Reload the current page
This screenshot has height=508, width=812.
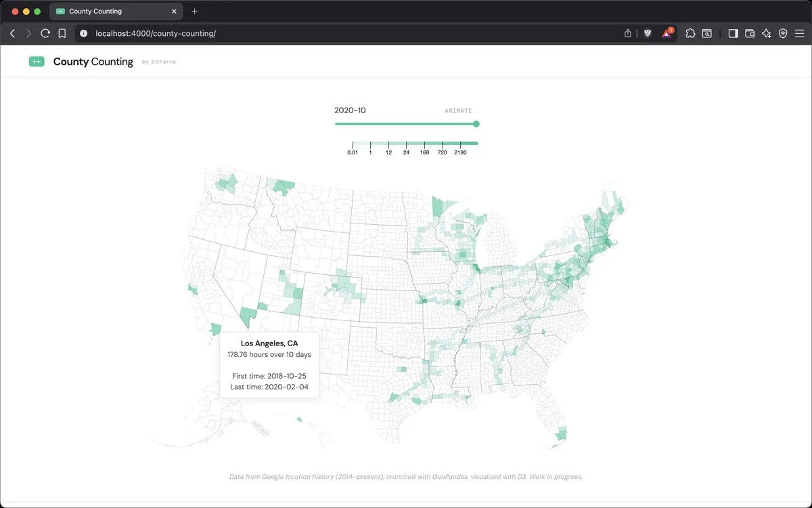pyautogui.click(x=45, y=33)
